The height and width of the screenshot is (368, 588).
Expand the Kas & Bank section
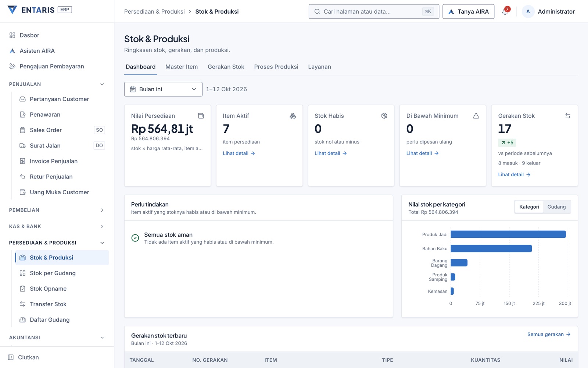tap(57, 226)
